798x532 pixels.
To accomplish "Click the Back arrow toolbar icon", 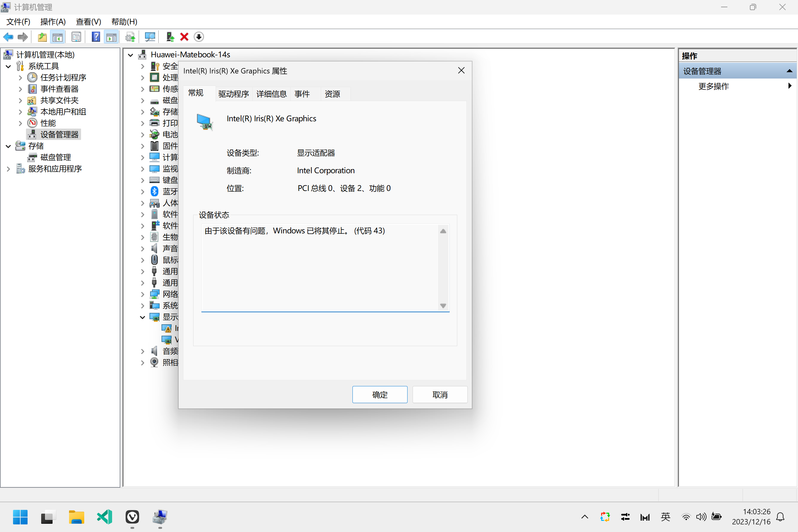I will [x=8, y=37].
